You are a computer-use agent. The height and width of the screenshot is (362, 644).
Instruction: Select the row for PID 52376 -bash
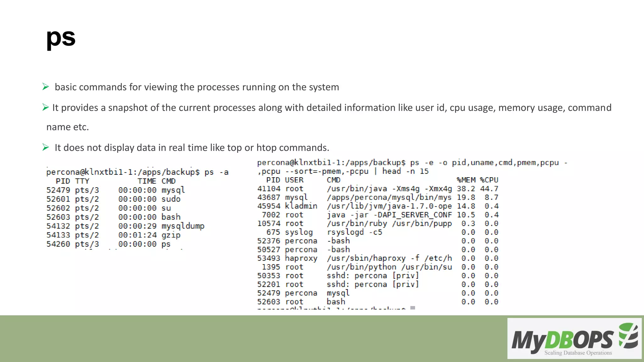pos(378,241)
